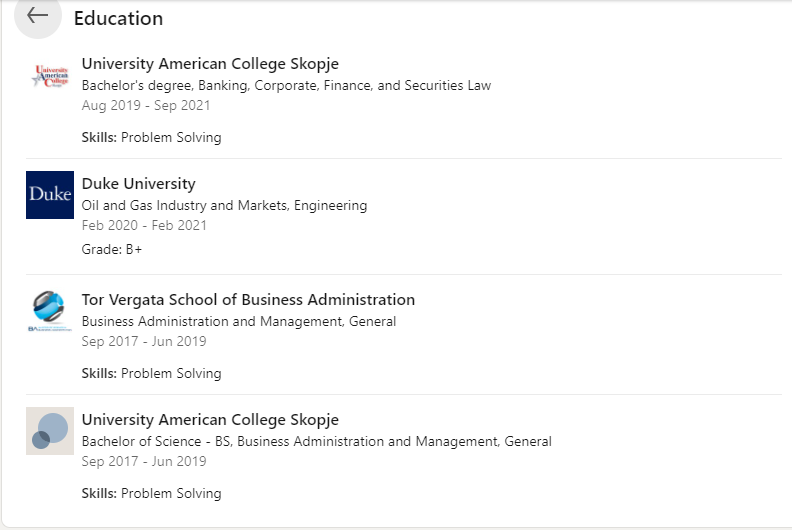Click Oil and Gas Industry field text
This screenshot has height=530, width=792.
click(224, 206)
